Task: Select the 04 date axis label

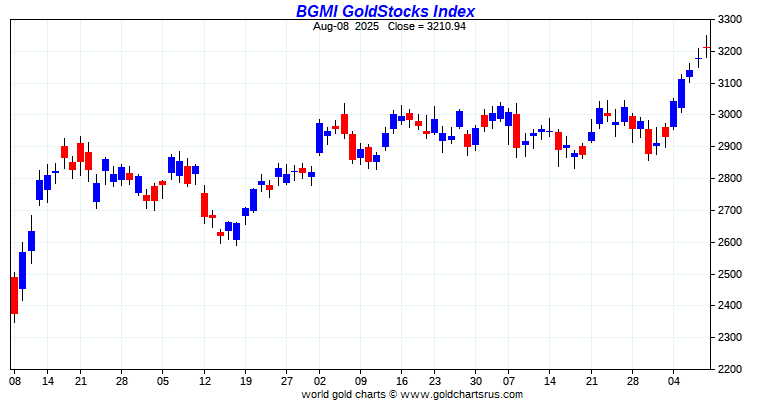Action: [x=674, y=382]
